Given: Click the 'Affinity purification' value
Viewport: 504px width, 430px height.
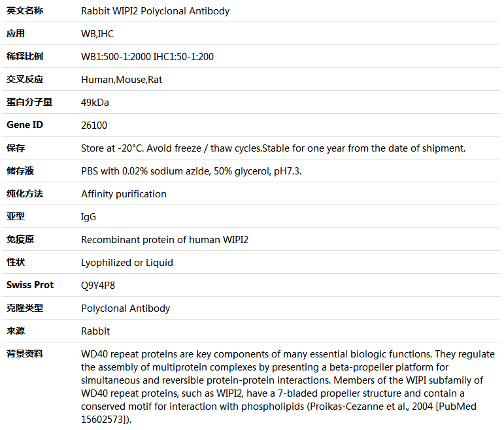Looking at the screenshot, I should click(124, 194).
